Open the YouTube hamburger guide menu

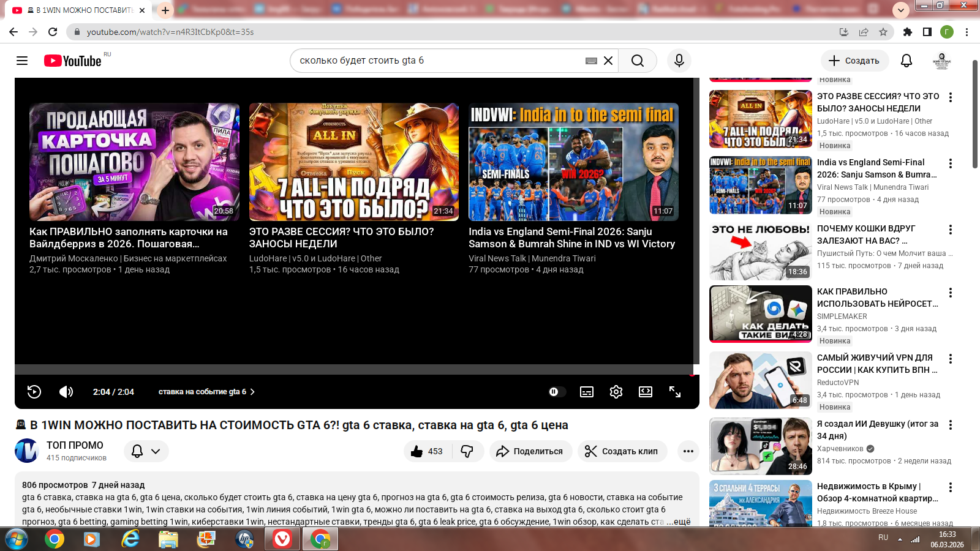tap(22, 61)
